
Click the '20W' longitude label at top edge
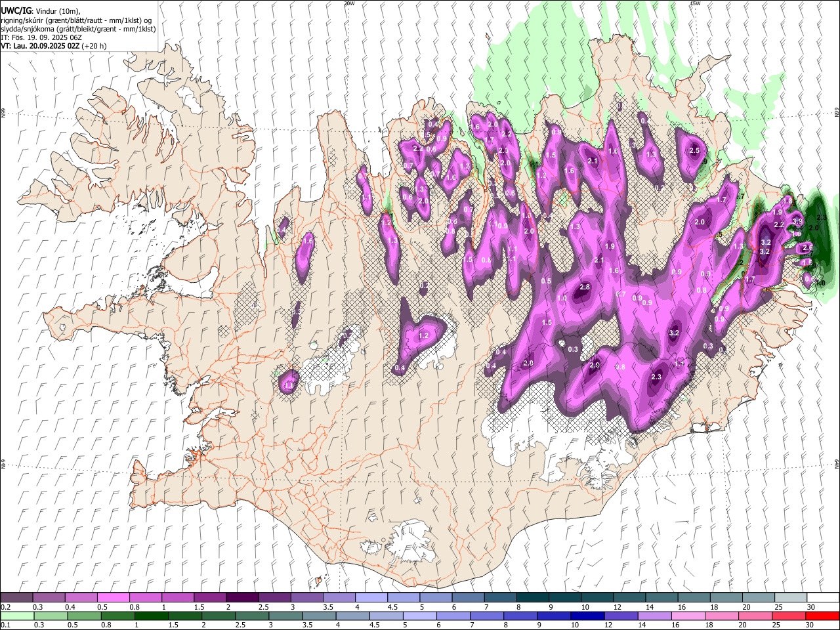(349, 3)
